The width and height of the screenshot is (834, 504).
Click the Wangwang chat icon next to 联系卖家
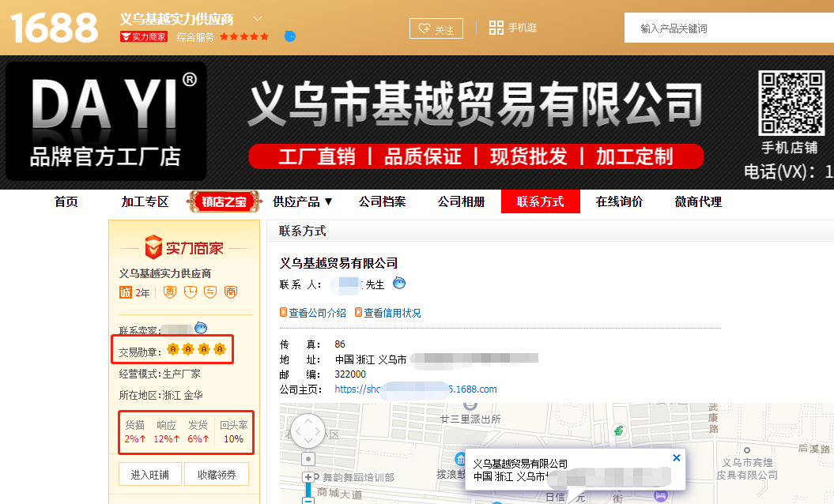[x=201, y=328]
